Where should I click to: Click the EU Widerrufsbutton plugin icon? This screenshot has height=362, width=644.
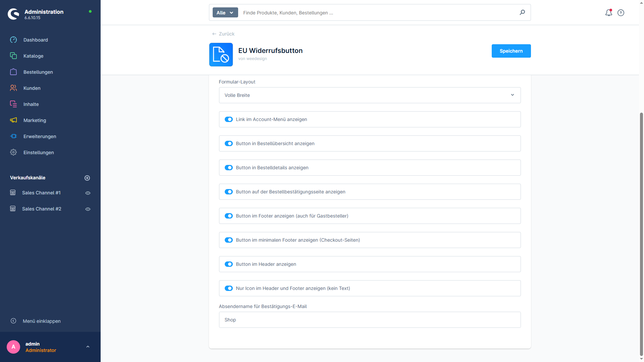coord(221,55)
